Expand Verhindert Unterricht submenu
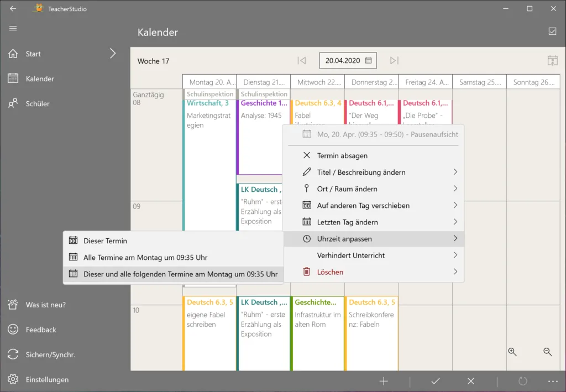566x392 pixels. 374,255
